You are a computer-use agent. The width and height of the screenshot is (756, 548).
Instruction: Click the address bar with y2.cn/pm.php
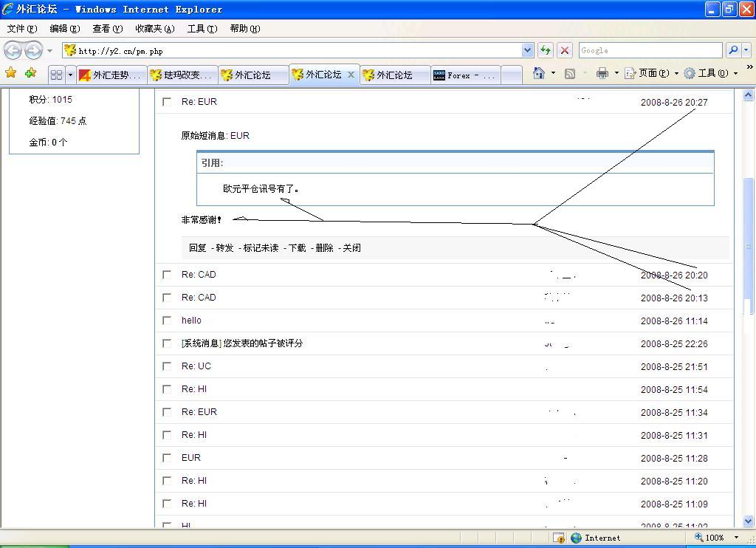(292, 51)
